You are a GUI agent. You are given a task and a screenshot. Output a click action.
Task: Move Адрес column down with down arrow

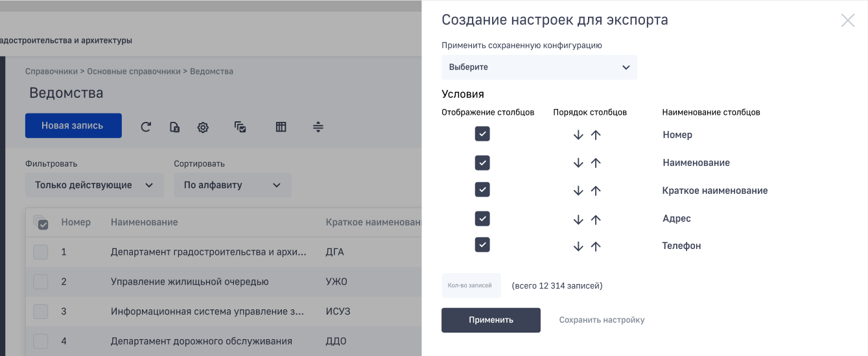578,219
